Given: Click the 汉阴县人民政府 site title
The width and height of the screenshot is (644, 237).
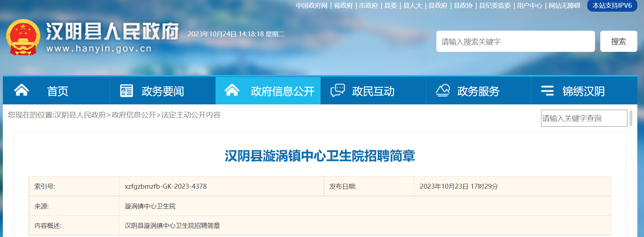Looking at the screenshot, I should 112,31.
